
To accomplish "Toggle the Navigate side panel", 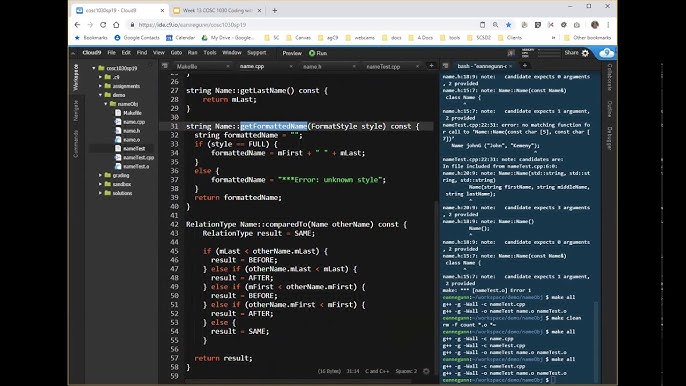I will coord(76,111).
